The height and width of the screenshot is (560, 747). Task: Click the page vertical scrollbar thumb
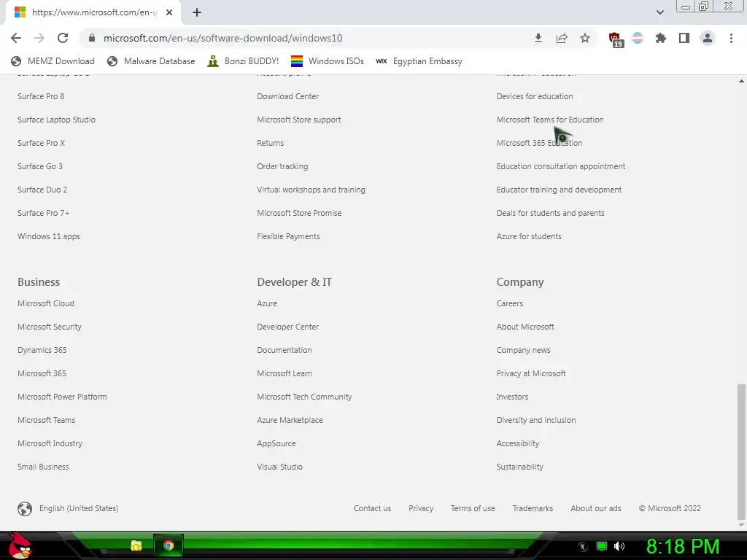coord(741,451)
